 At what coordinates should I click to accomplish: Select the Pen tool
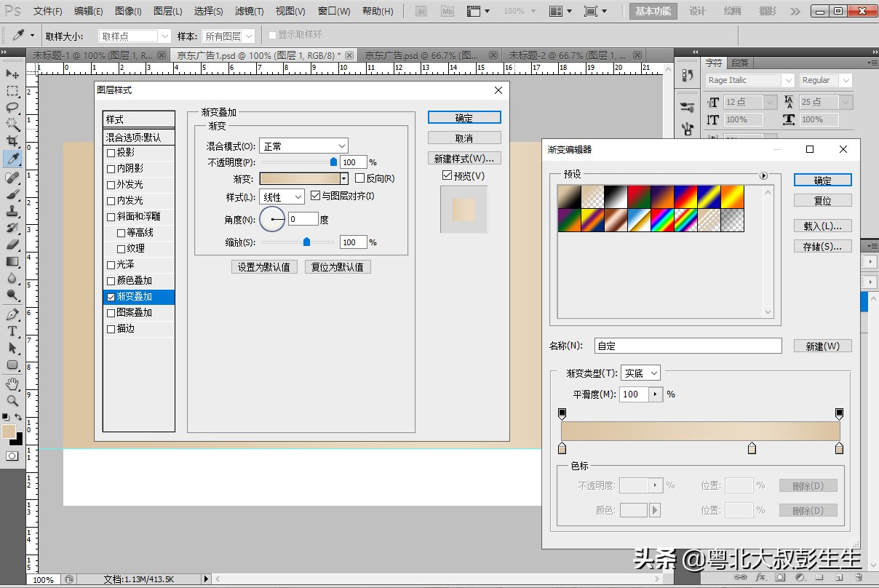coord(12,314)
